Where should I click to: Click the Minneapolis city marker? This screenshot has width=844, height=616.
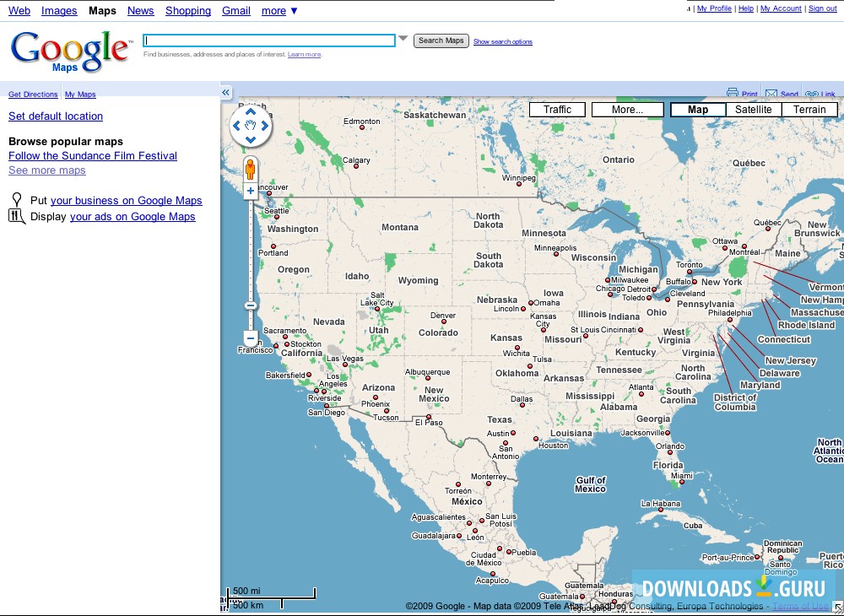click(557, 255)
